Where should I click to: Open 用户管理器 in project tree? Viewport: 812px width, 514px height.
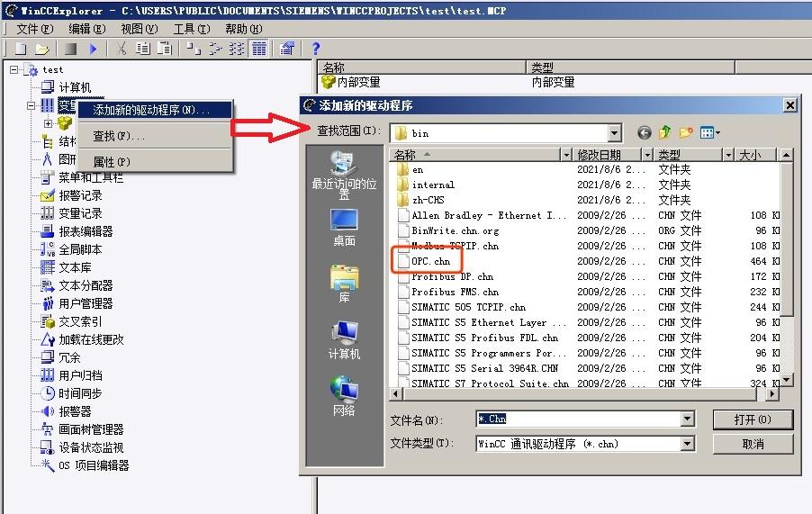tap(86, 303)
